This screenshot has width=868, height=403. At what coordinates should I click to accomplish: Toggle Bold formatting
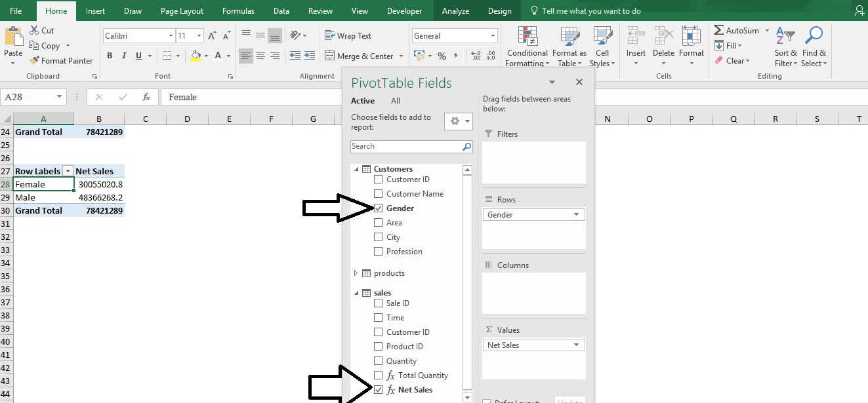pyautogui.click(x=110, y=56)
